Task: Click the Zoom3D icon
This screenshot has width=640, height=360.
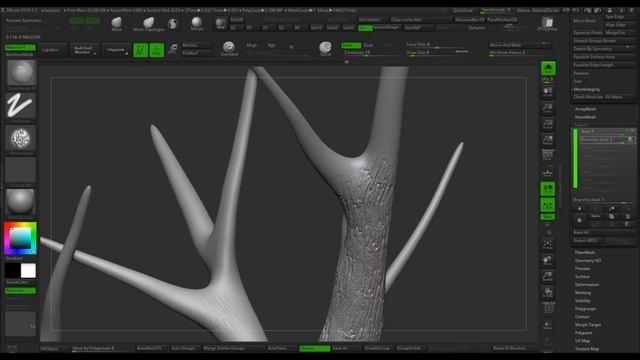Action: 548,276
